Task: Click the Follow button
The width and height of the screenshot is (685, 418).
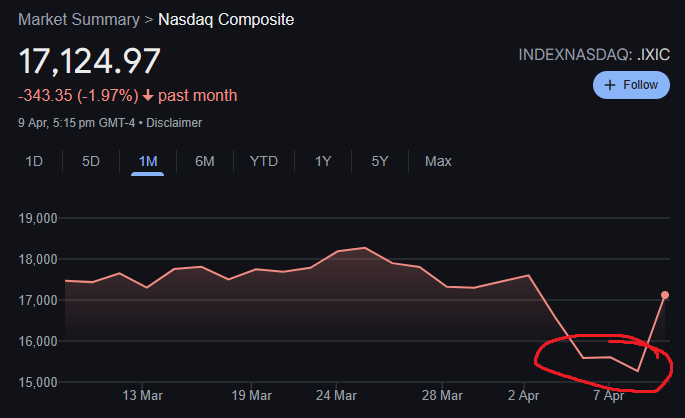Action: tap(631, 85)
